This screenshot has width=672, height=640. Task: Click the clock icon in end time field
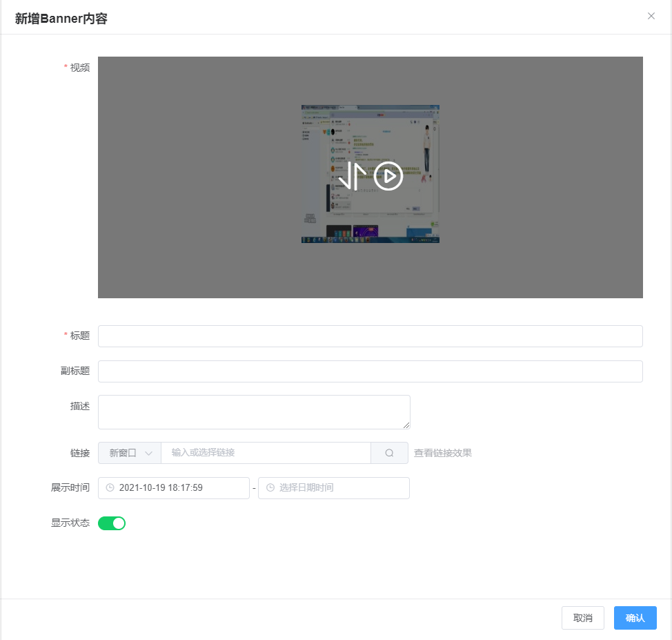tap(270, 487)
